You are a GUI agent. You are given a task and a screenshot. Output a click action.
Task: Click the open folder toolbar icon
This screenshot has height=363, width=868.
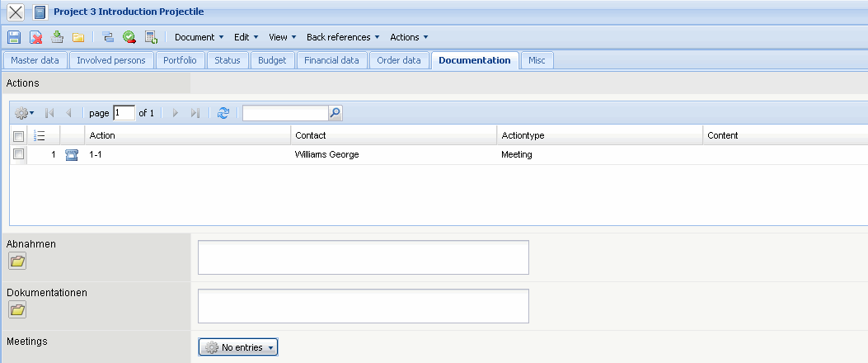[x=78, y=37]
